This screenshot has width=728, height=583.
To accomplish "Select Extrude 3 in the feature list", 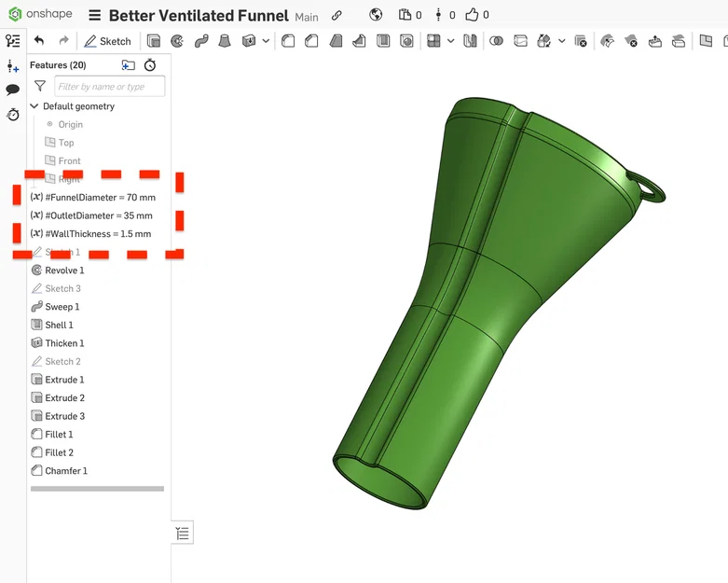I will [x=58, y=416].
